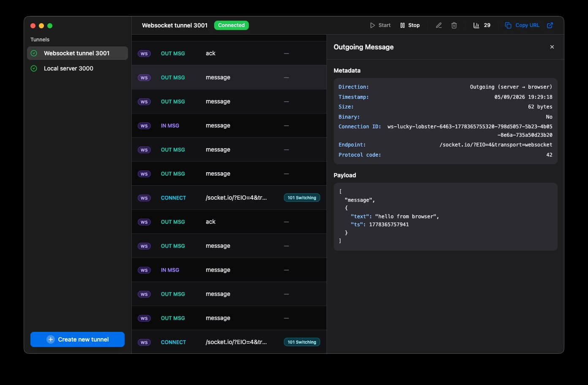Open the upper CONNECT /socket.io row
The height and width of the screenshot is (385, 588).
pos(229,198)
